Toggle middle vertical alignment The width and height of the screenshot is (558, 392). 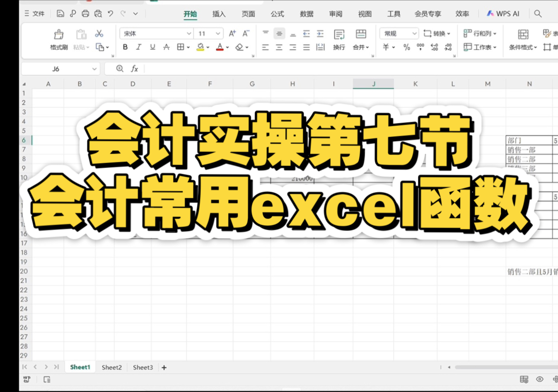279,34
